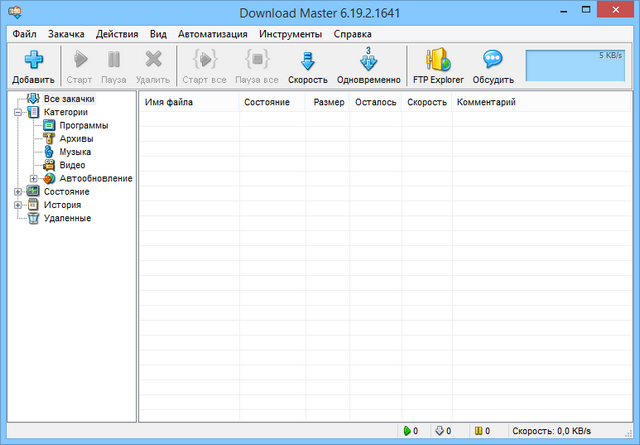Open the Файл menu
This screenshot has width=640, height=445.
[25, 33]
